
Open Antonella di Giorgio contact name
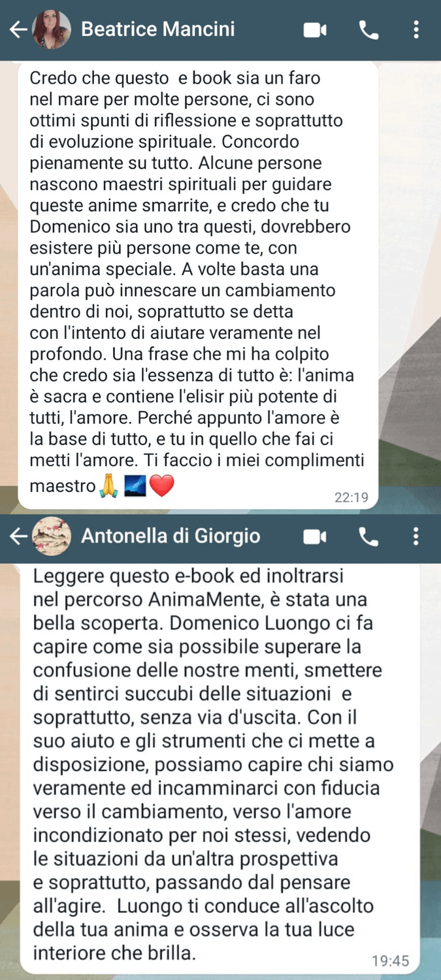click(x=171, y=537)
